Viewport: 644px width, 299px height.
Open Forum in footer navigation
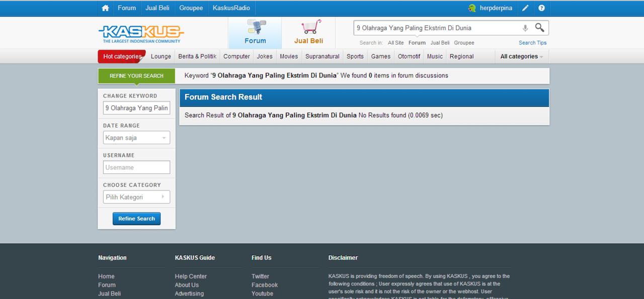pyautogui.click(x=107, y=285)
